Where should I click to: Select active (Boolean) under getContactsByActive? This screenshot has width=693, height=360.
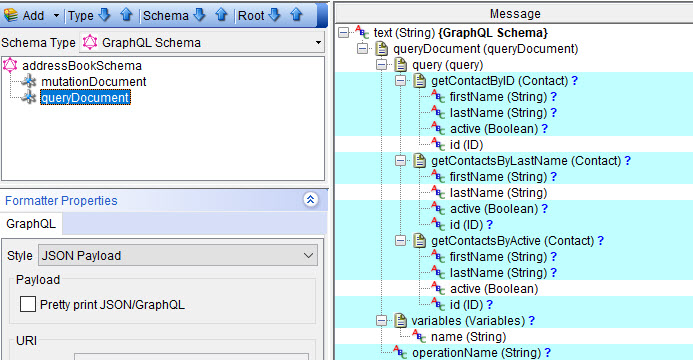coord(494,288)
